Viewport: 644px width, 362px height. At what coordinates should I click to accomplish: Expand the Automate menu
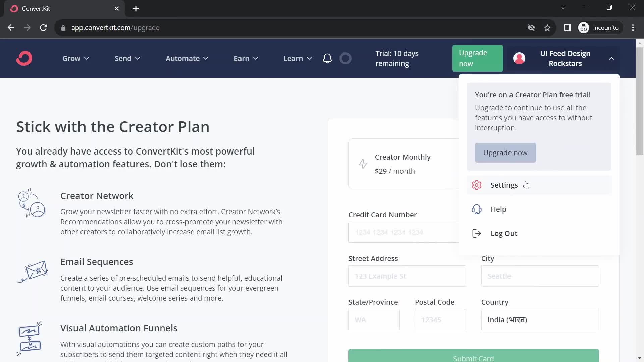(187, 58)
